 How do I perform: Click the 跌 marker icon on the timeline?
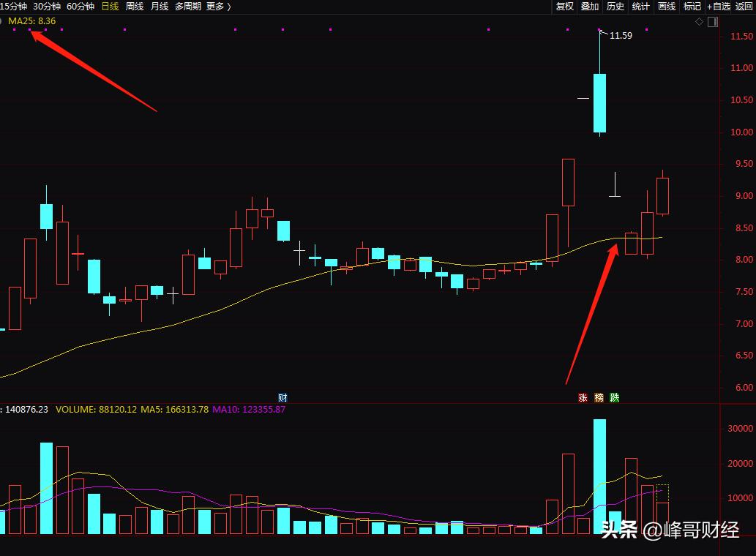614,397
